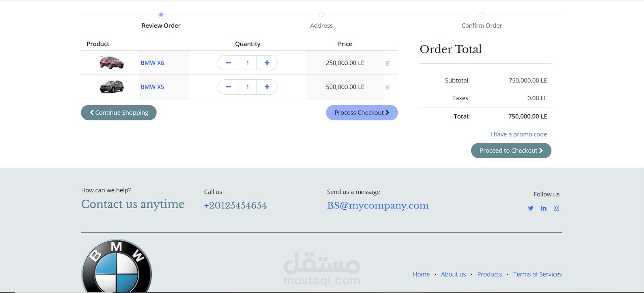644x293 pixels.
Task: Click the Review Order step circle
Action: [161, 15]
